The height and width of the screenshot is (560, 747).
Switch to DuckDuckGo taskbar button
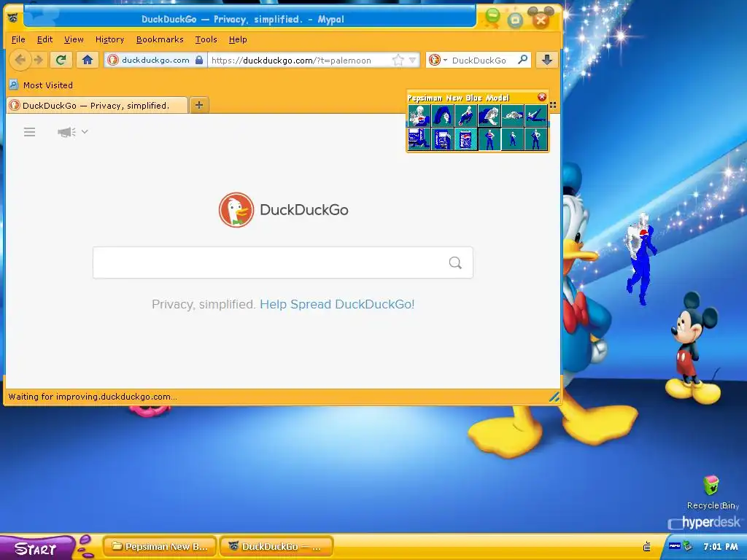pos(276,547)
